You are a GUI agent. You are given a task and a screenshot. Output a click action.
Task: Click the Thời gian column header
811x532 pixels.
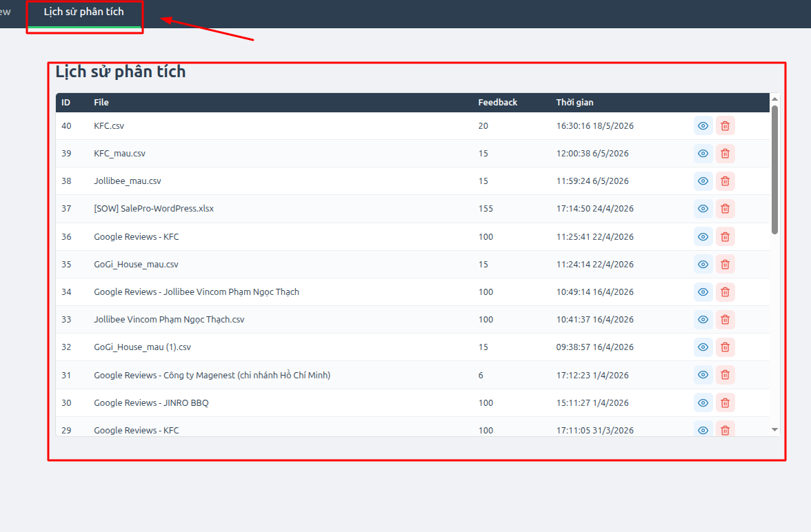[x=574, y=103]
